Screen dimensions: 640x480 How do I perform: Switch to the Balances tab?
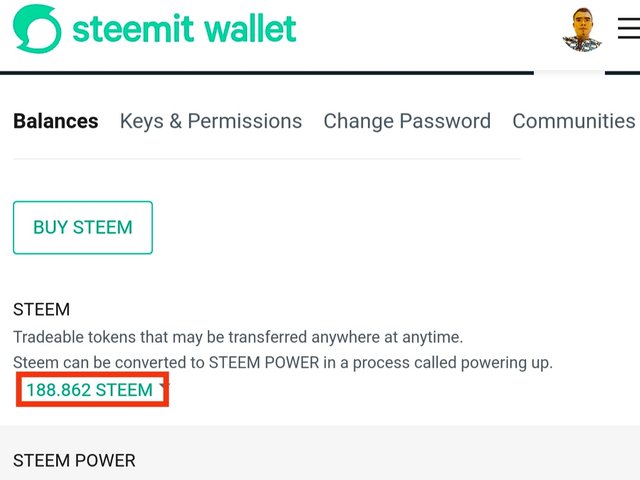(56, 121)
